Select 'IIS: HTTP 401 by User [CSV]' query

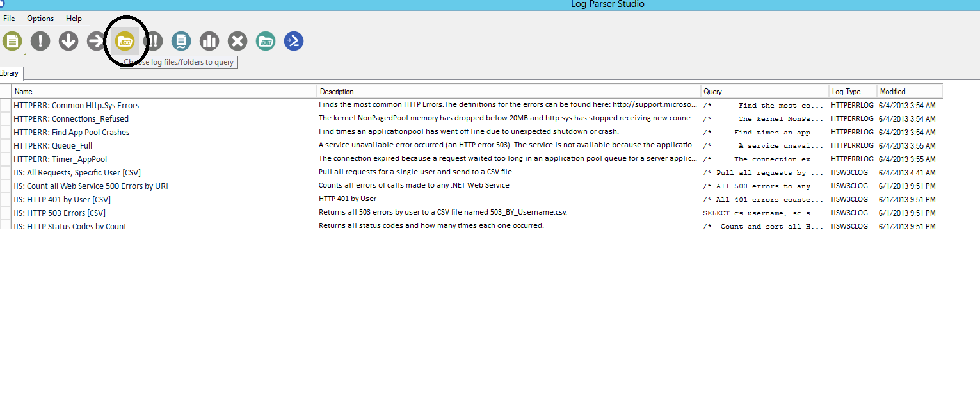coord(62,200)
